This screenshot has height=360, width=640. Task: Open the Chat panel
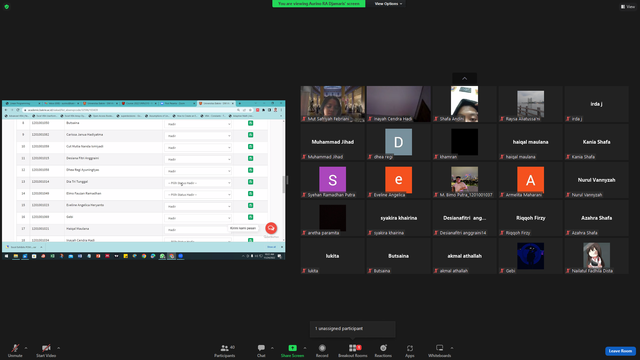[x=261, y=351]
